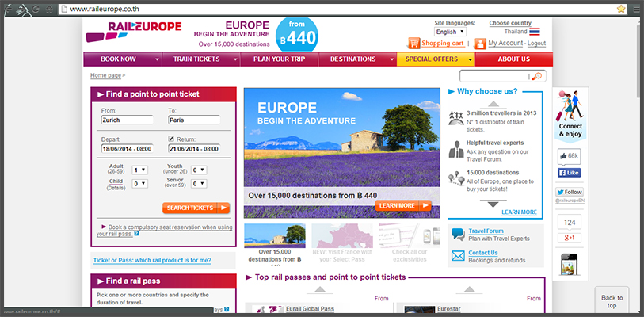Viewport: 644px width, 317px height.
Task: Click the Depart date field
Action: click(128, 148)
